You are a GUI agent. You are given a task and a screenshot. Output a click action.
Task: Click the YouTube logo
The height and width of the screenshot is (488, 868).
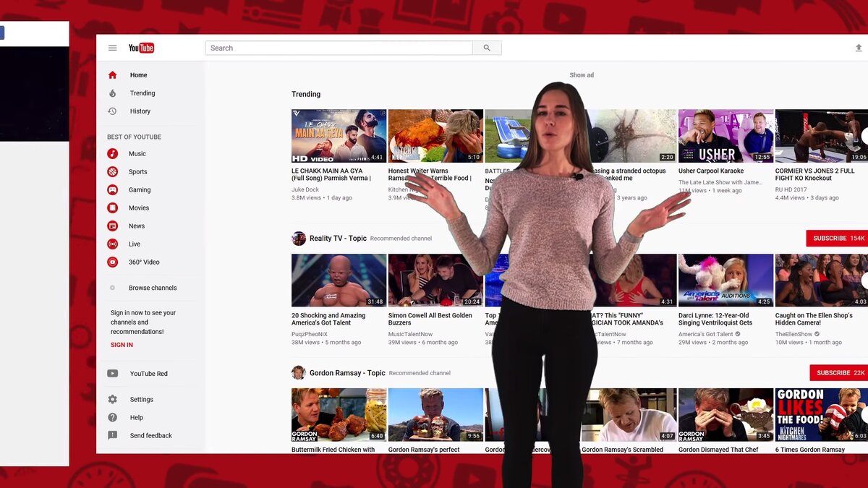point(141,48)
